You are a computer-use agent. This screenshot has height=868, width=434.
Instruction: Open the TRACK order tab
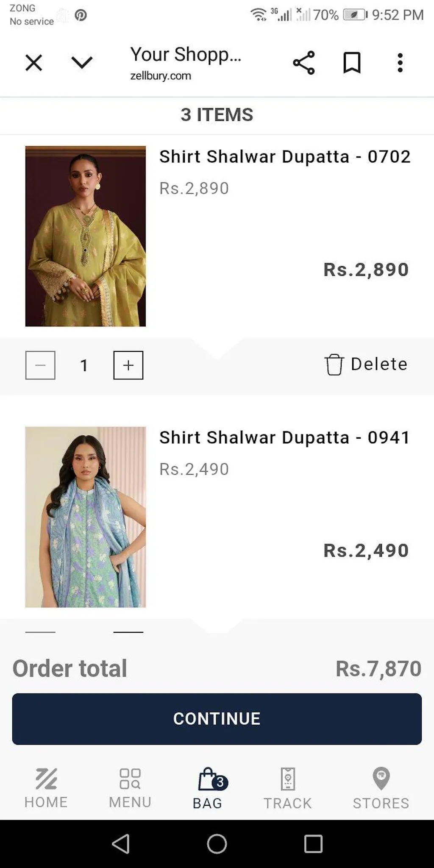point(288,788)
